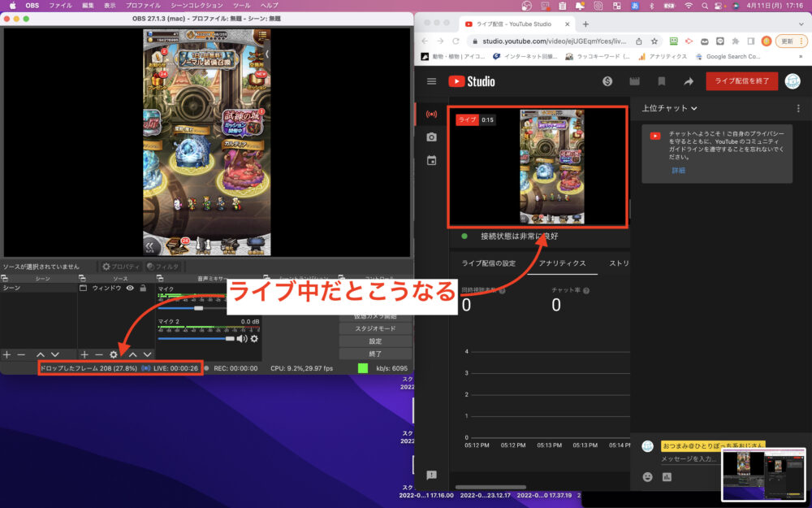Add a source with the plus icon
The height and width of the screenshot is (508, 812).
coord(84,354)
